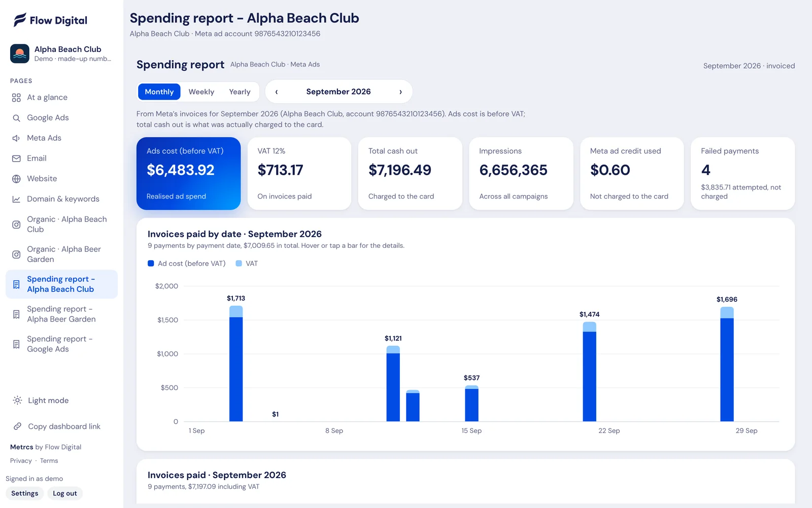Click the Log out button
The image size is (812, 508).
[x=65, y=493]
